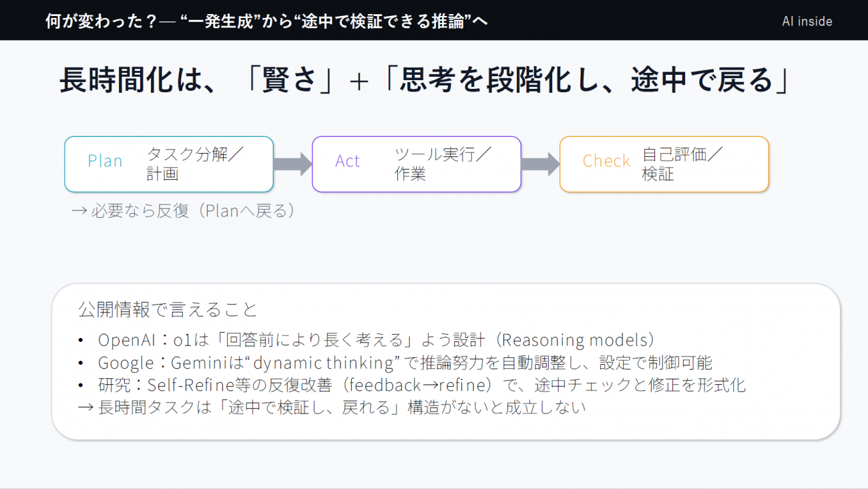This screenshot has height=489, width=868.
Task: Select the 必要なら反復 (Planへ戻る) note
Action: pyautogui.click(x=184, y=211)
